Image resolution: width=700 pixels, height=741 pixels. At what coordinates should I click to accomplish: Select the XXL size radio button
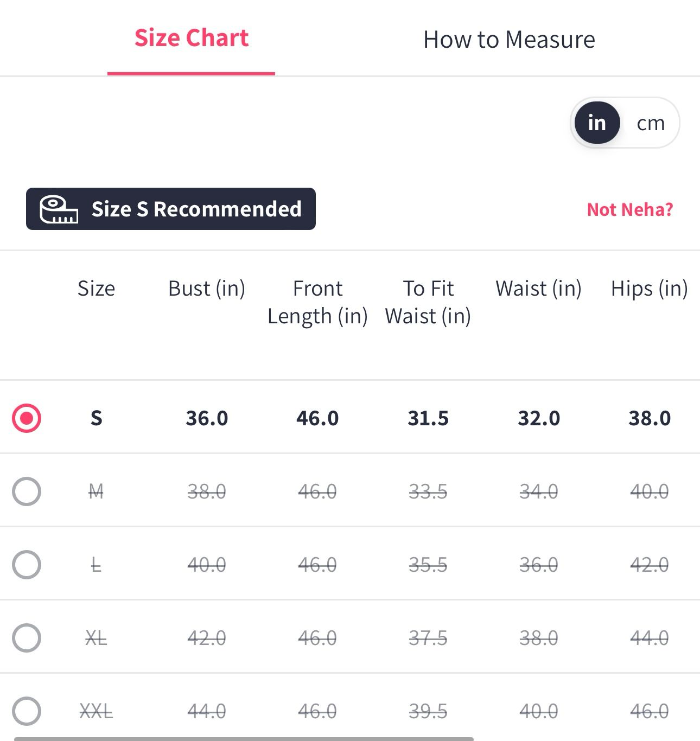(x=27, y=711)
